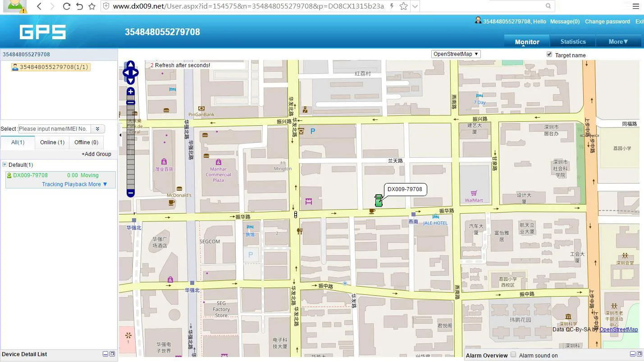Click the undo close-tab arrow icon

click(79, 6)
